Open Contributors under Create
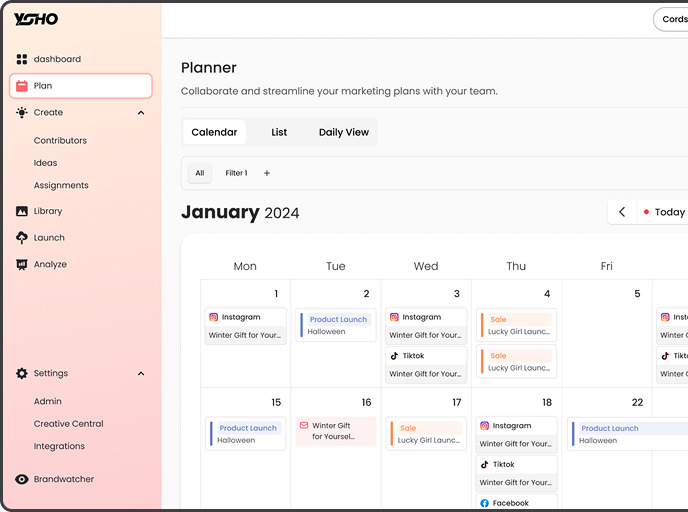The height and width of the screenshot is (512, 688). click(60, 140)
